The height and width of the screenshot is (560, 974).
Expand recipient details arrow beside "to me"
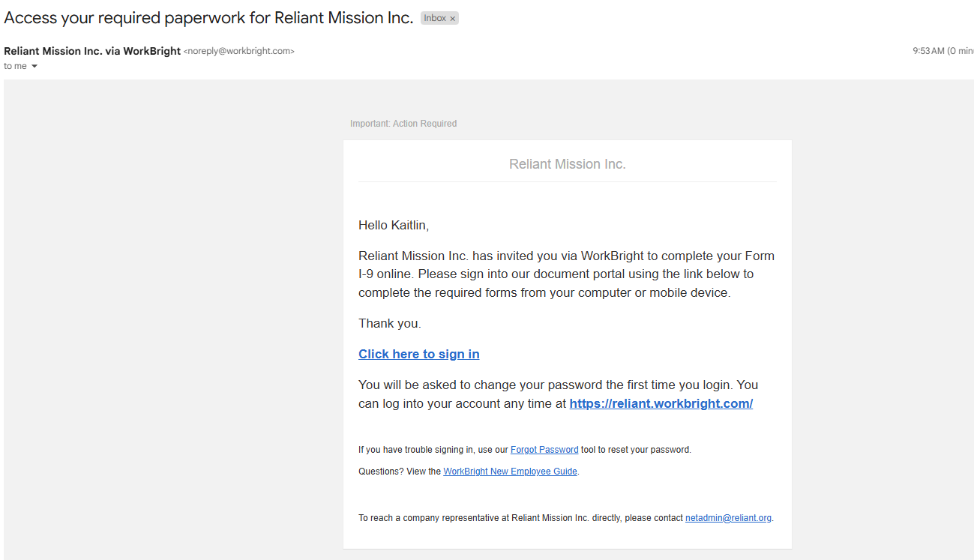pos(34,66)
